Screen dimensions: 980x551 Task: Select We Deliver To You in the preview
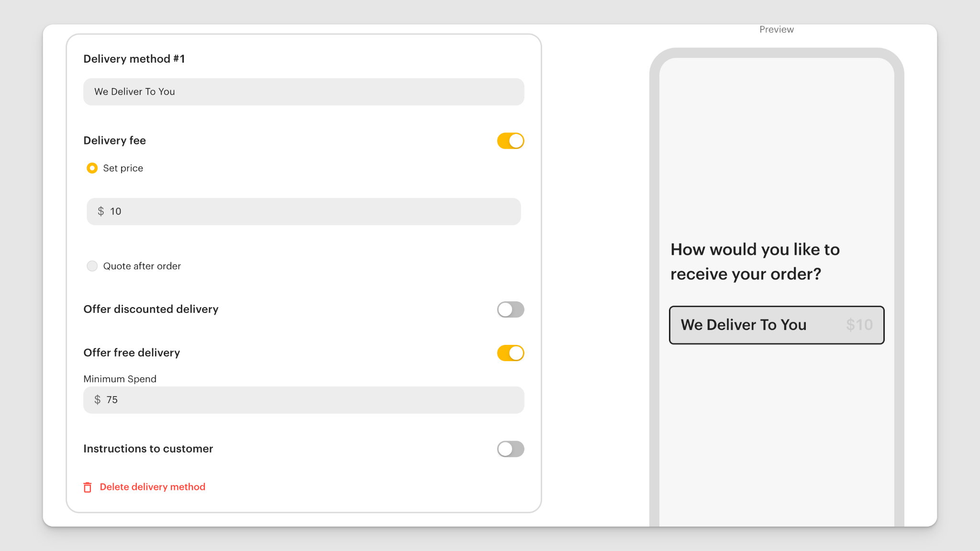[776, 325]
